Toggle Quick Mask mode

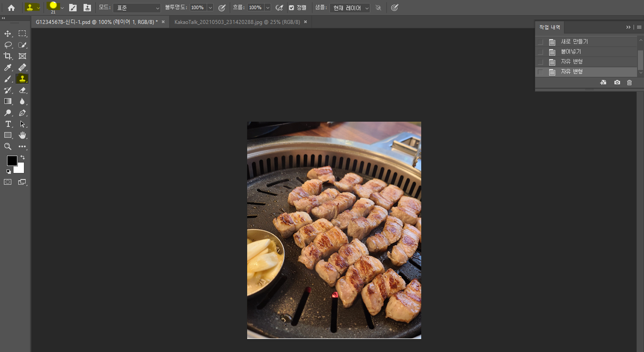[8, 182]
